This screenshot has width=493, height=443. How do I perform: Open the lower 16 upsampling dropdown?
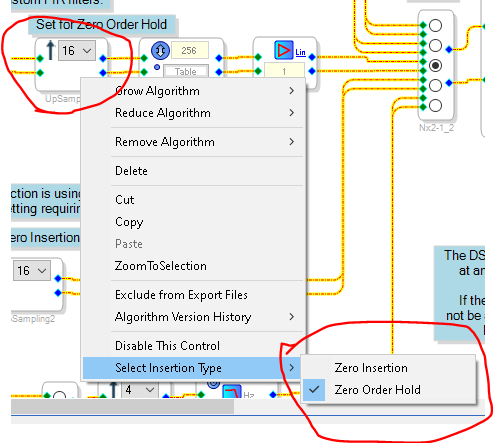32,270
